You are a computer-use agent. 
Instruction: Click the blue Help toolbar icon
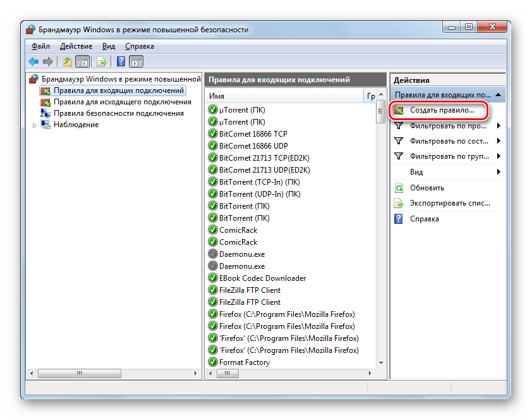[121, 61]
